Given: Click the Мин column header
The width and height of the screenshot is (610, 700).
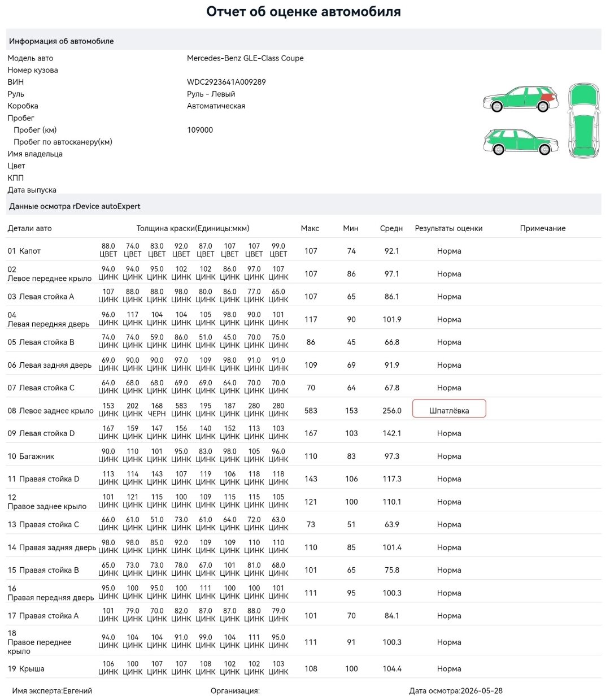Looking at the screenshot, I should pyautogui.click(x=351, y=228).
